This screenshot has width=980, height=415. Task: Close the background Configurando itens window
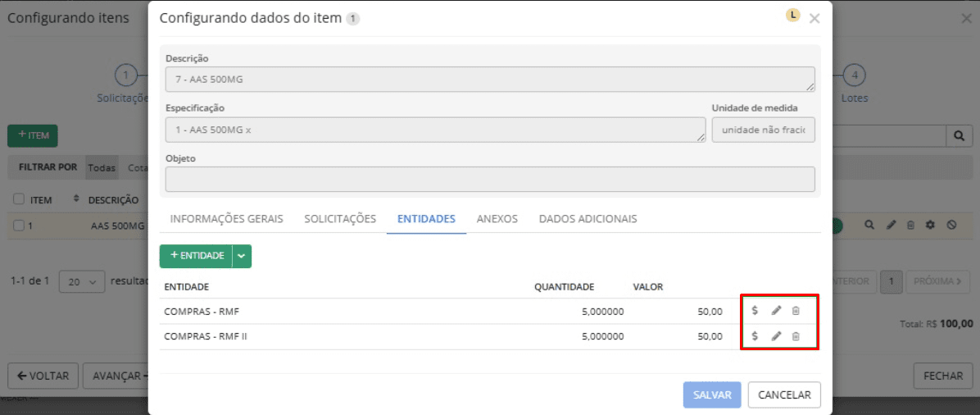(x=966, y=19)
